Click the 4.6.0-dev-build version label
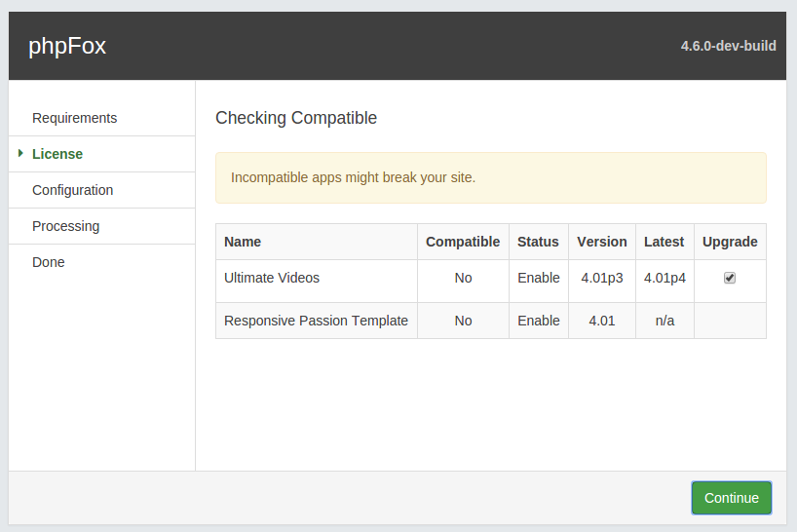Image resolution: width=797 pixels, height=532 pixels. pos(728,46)
